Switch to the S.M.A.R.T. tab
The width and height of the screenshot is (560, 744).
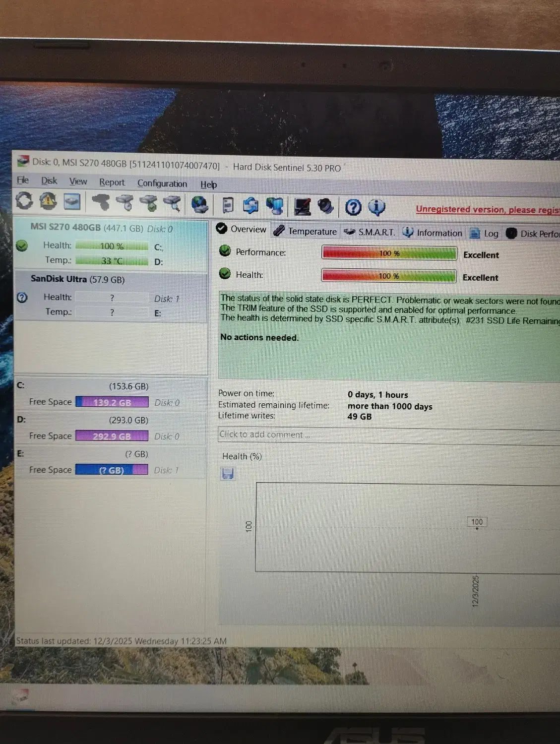click(x=370, y=232)
